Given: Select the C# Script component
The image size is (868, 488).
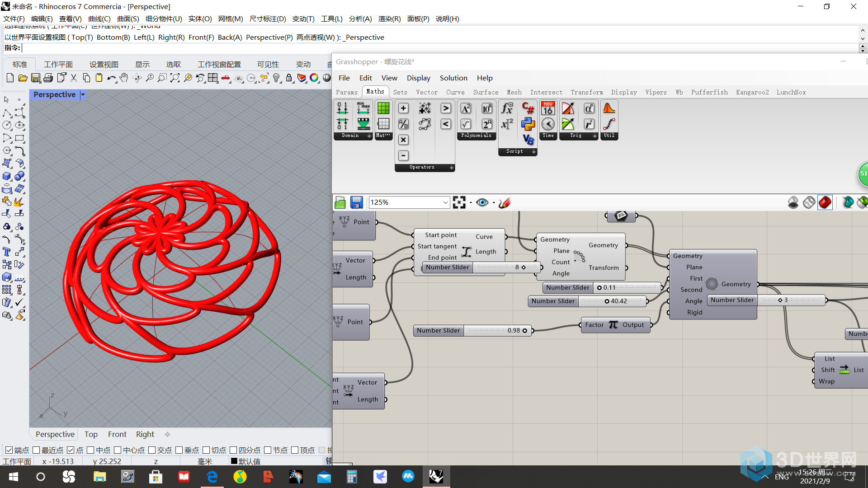Looking at the screenshot, I should [x=528, y=108].
